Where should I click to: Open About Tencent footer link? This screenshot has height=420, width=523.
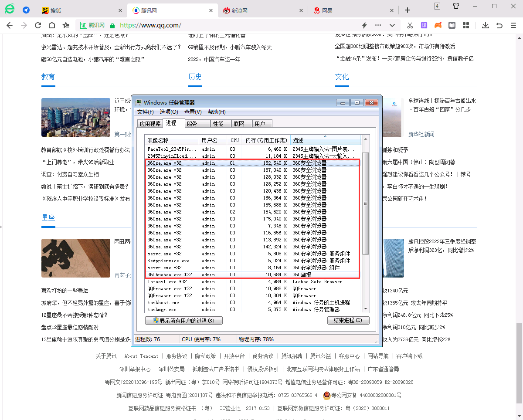[x=142, y=356]
